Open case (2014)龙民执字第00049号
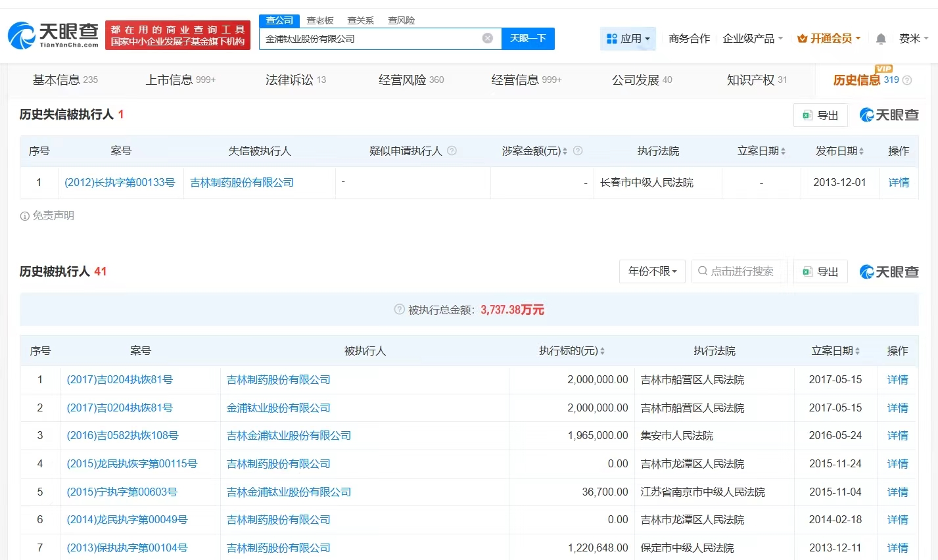Image resolution: width=938 pixels, height=560 pixels. point(127,520)
